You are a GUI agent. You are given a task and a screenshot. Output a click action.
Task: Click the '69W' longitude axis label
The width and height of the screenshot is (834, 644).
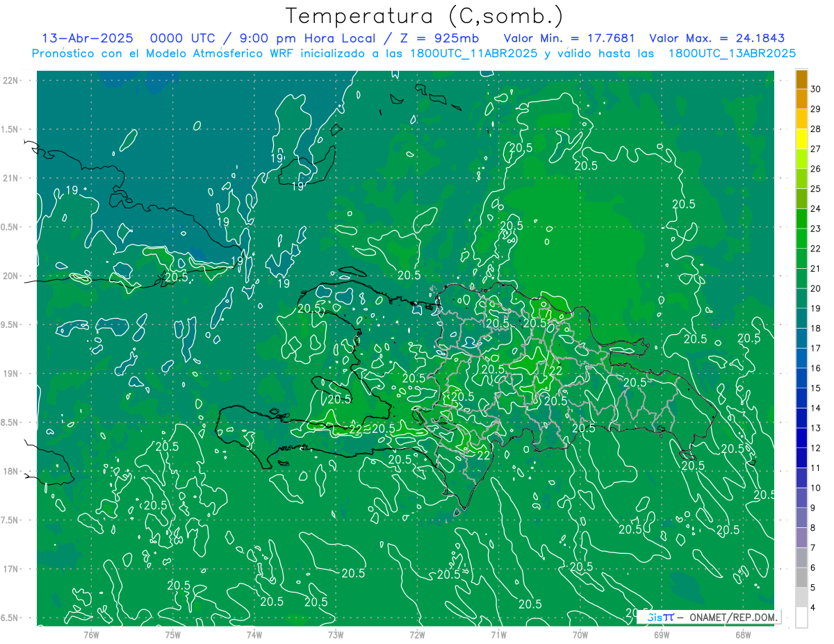(x=661, y=634)
